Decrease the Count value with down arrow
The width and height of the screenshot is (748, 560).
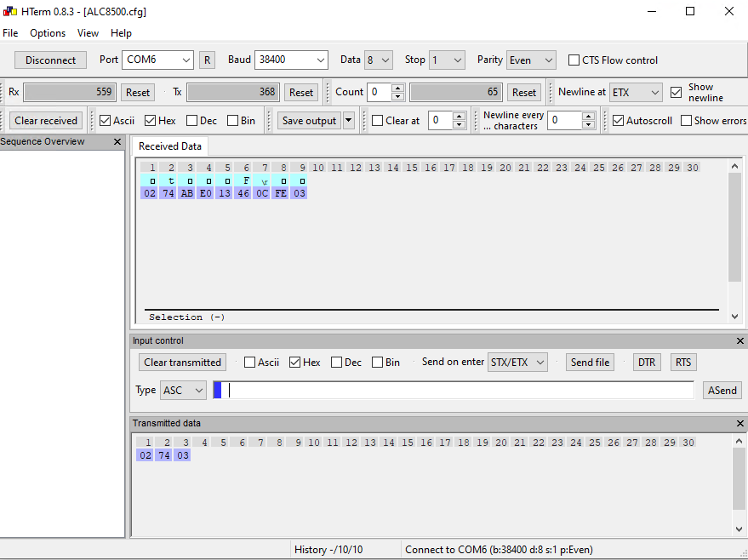[x=398, y=96]
